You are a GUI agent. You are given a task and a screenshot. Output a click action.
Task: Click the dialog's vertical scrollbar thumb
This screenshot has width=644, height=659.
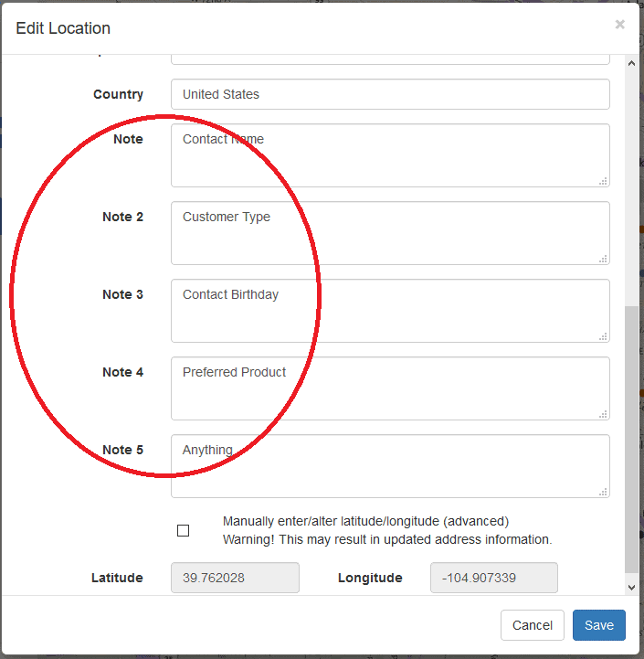click(631, 440)
